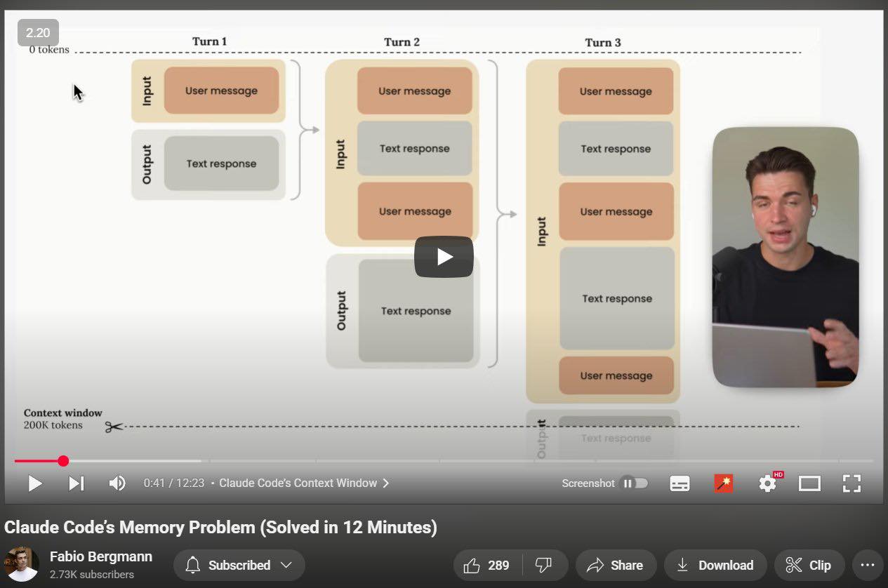Open the more actions three-dot menu
The height and width of the screenshot is (588, 888).
[868, 565]
